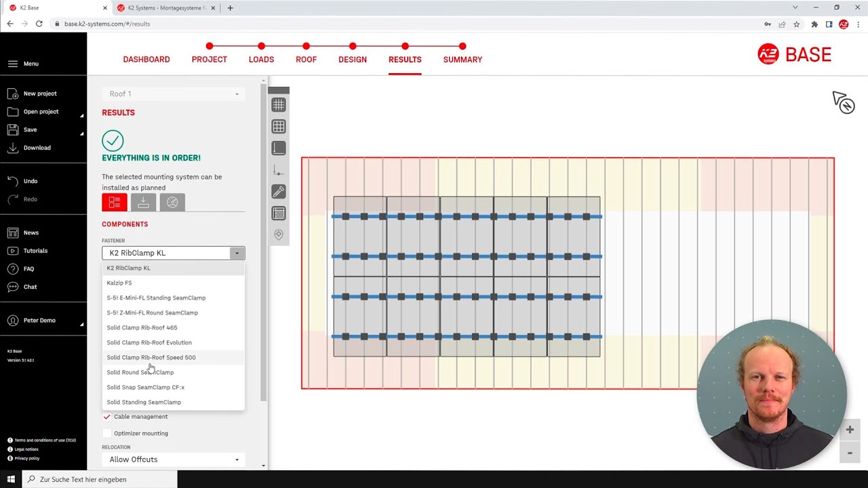Open the Chat bubble icon
868x488 pixels.
[x=13, y=287]
